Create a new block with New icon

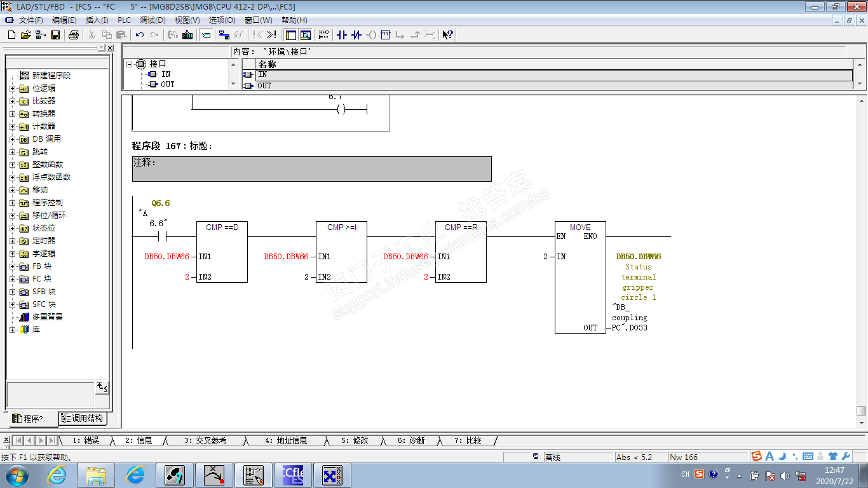(11, 35)
